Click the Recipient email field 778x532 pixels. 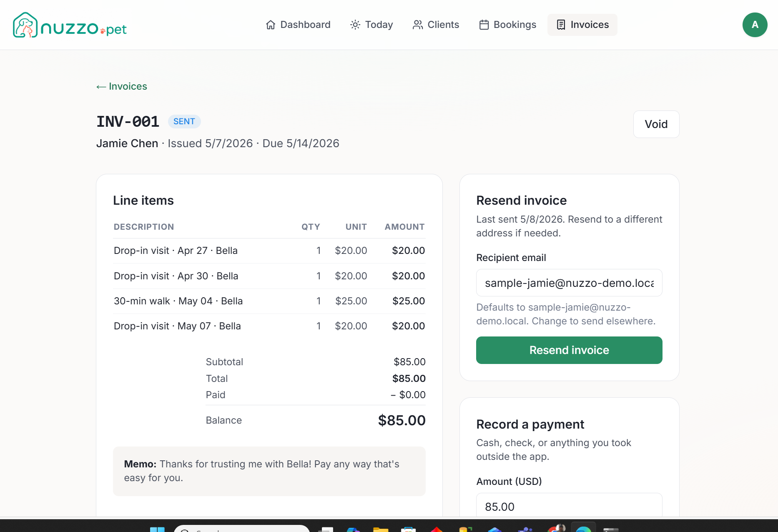tap(569, 283)
